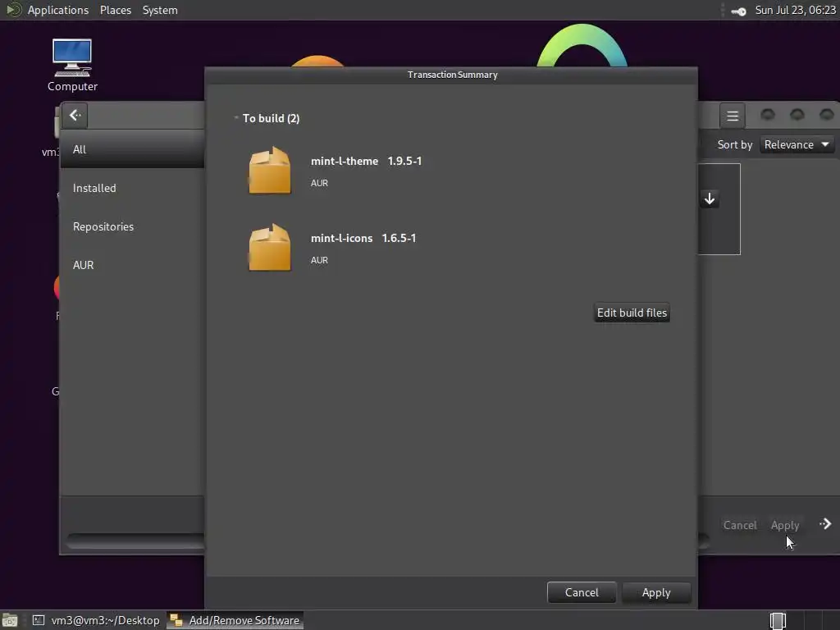Select the All category in sidebar
This screenshot has height=630, width=840.
click(132, 149)
